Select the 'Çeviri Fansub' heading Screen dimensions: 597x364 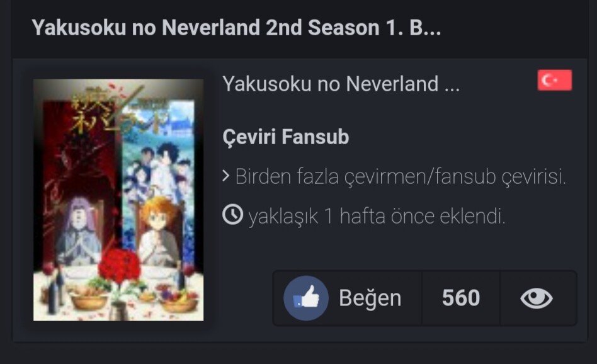[x=285, y=137]
